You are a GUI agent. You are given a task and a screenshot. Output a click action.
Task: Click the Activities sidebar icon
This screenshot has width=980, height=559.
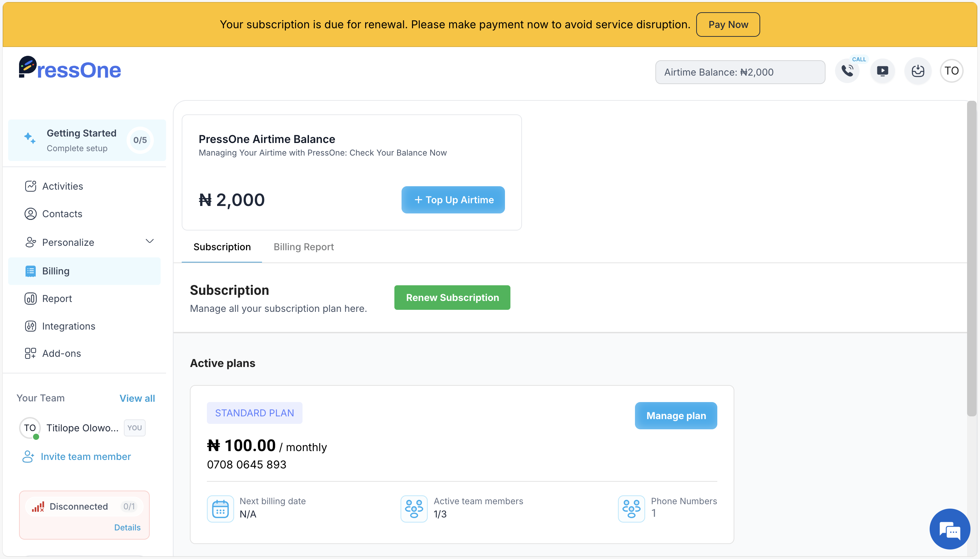(30, 186)
